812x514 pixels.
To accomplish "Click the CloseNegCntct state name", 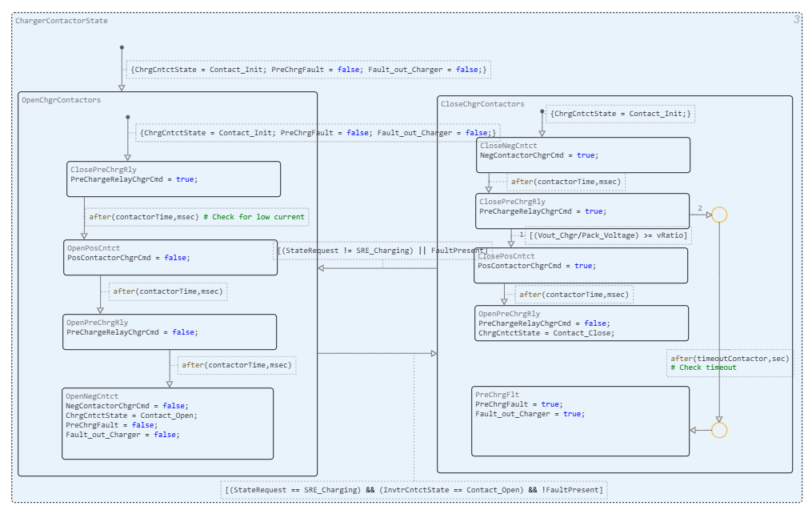I will (x=509, y=146).
